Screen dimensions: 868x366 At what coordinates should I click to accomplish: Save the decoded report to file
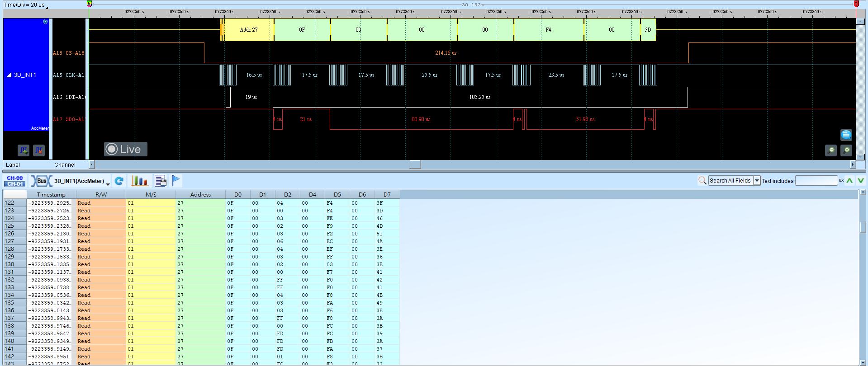(161, 181)
